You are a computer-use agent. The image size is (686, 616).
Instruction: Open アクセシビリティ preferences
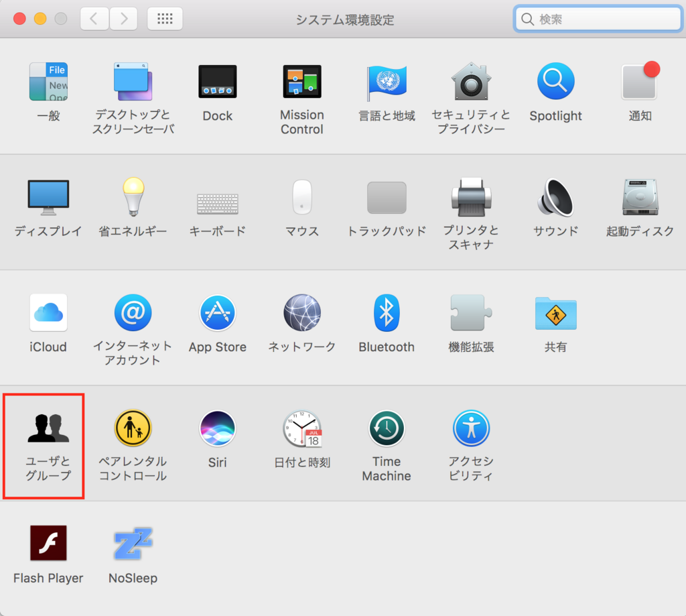(x=471, y=428)
